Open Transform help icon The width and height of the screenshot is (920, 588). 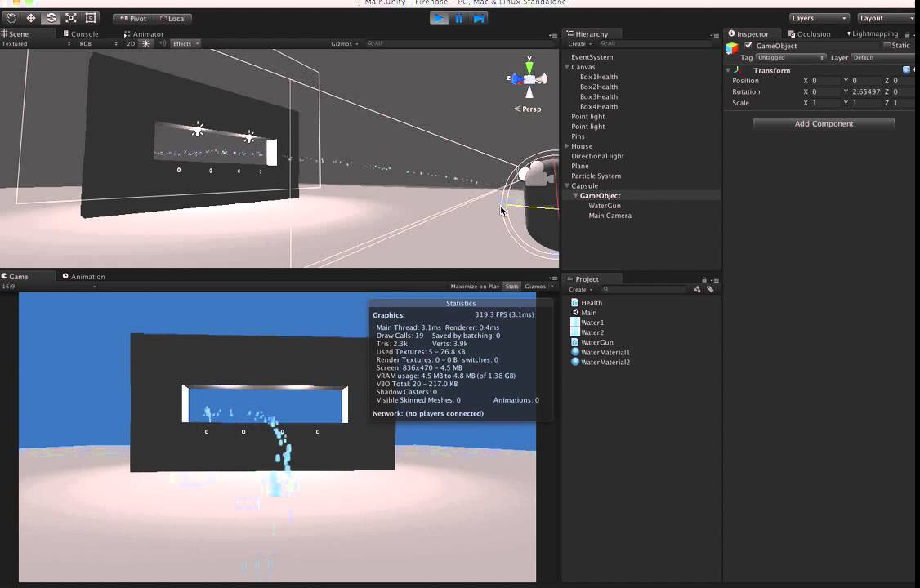click(906, 70)
